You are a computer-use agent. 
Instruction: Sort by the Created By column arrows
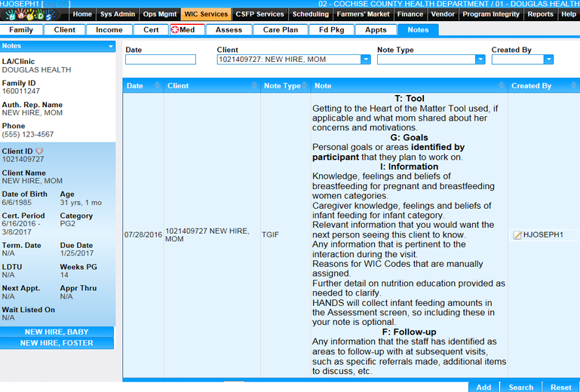pos(574,86)
